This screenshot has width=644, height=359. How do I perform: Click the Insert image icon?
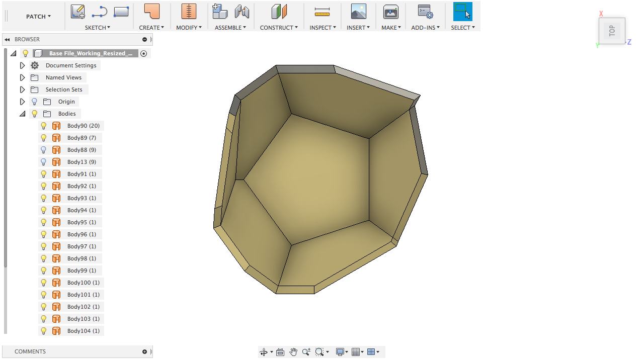tap(358, 12)
